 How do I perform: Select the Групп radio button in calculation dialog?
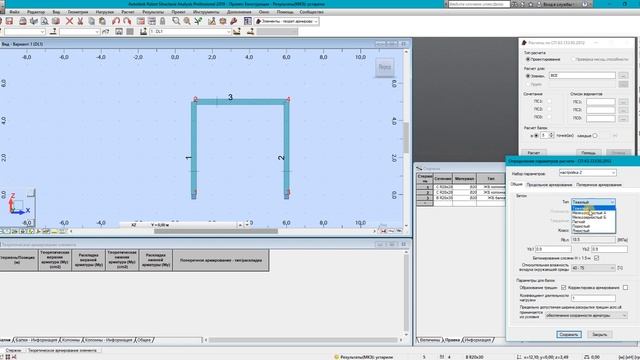coord(527,84)
